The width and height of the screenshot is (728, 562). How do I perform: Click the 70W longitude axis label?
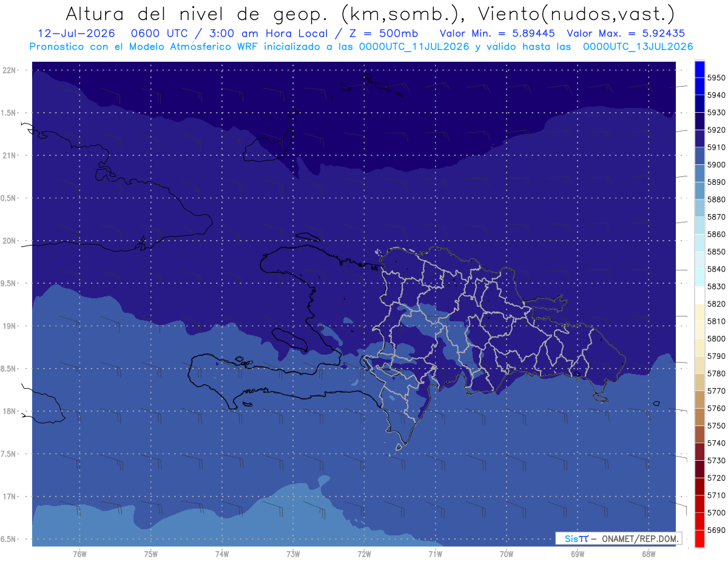[x=506, y=554]
